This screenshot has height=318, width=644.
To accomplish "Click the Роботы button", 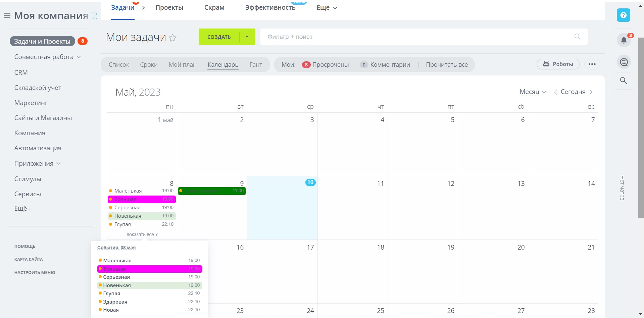I will tap(558, 64).
